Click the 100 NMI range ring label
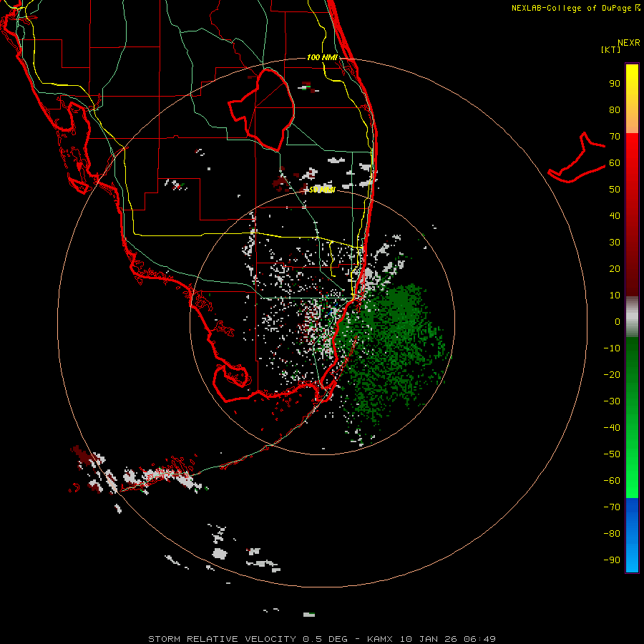Screen dimensions: 644x644 click(322, 57)
